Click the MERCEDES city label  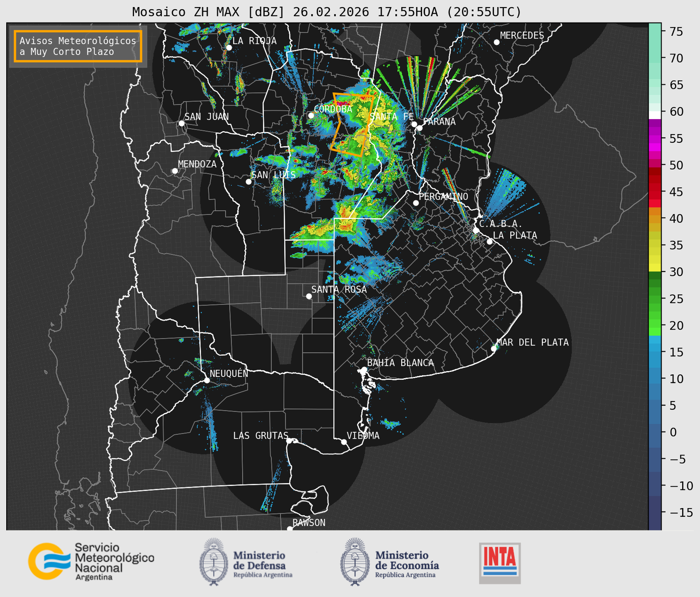[x=522, y=36]
